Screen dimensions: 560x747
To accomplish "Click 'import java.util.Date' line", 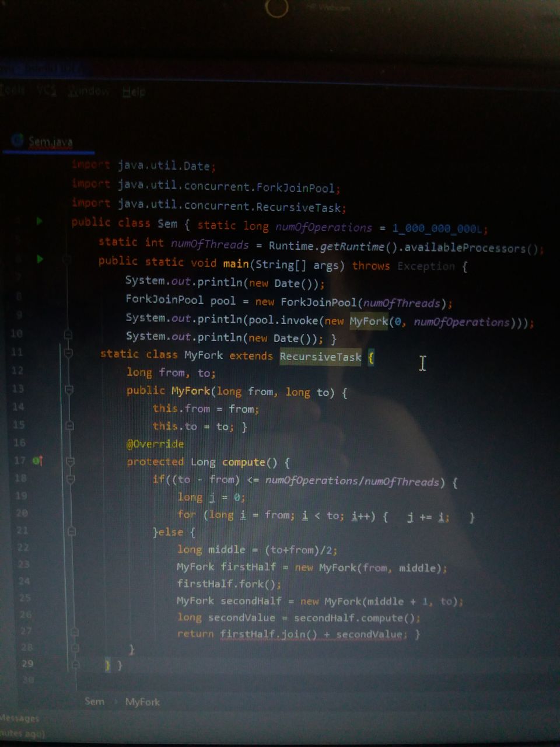I will (x=143, y=165).
